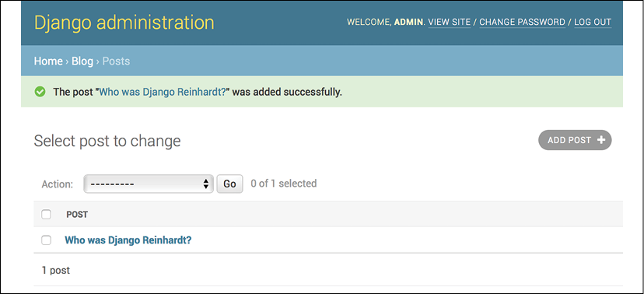This screenshot has height=294, width=644.
Task: Go to Home in the breadcrumb
Action: (48, 61)
